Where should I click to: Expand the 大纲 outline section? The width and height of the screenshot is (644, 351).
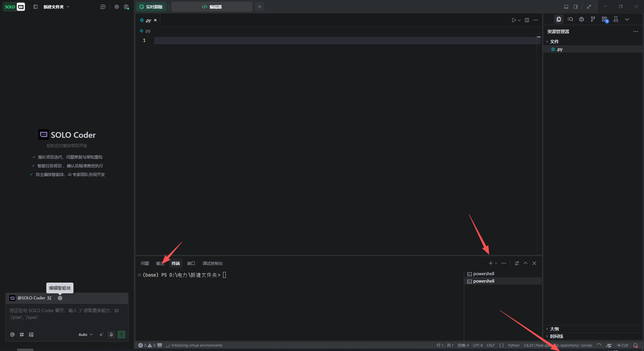point(593,329)
